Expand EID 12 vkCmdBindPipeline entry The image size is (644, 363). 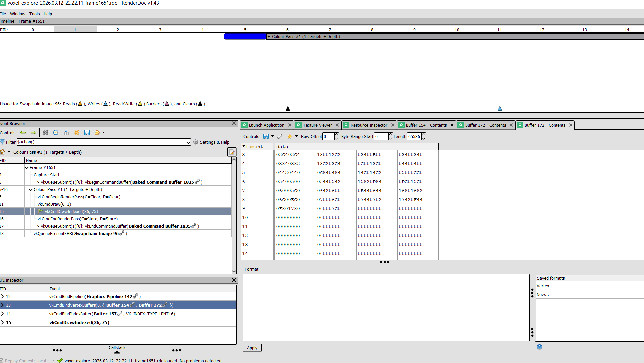3,296
